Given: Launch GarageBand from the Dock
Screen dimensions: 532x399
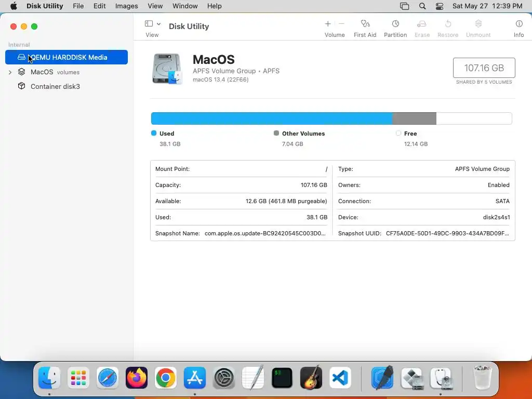Looking at the screenshot, I should pyautogui.click(x=311, y=377).
